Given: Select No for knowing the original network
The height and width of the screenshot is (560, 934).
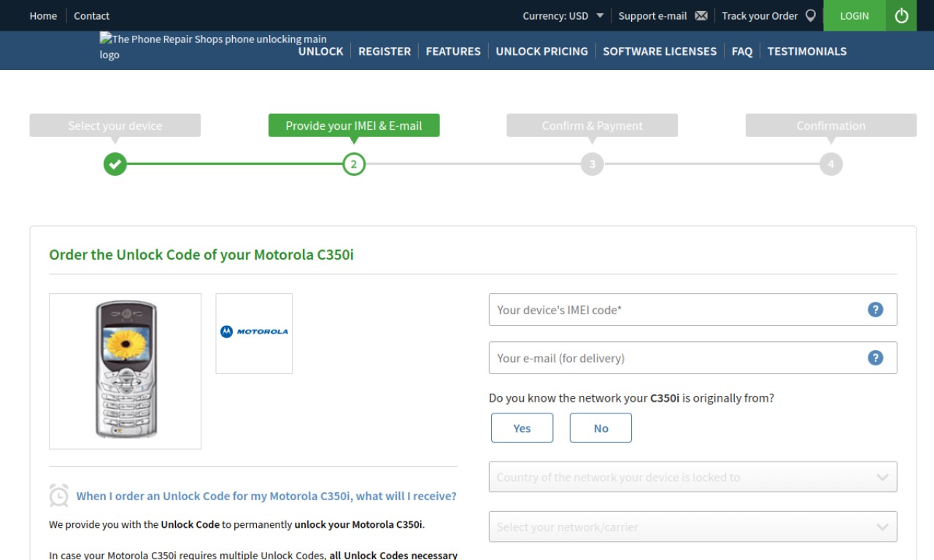Looking at the screenshot, I should click(x=601, y=428).
